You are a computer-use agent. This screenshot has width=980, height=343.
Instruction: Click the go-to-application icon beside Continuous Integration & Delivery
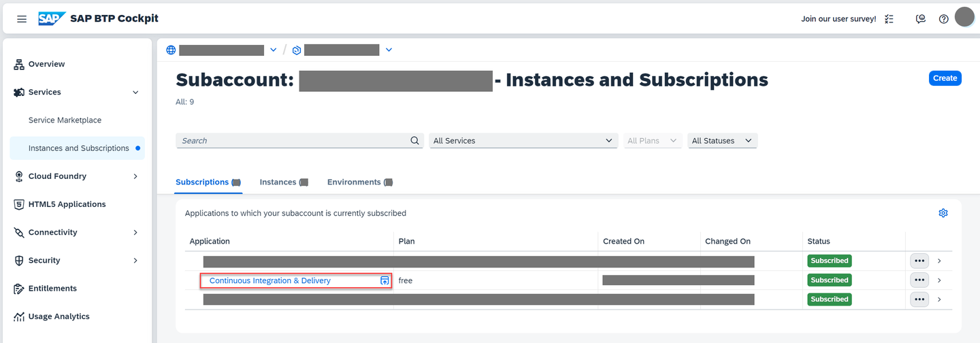(385, 280)
